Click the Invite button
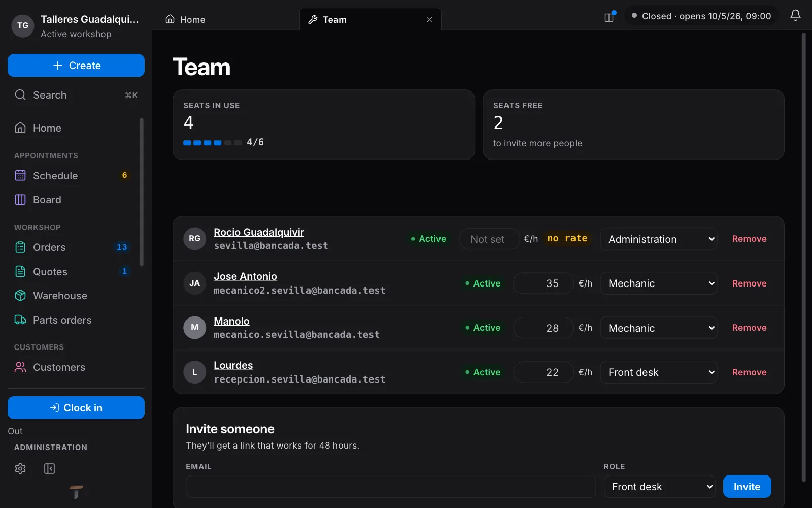Screen dimensions: 812x508 click(747, 487)
